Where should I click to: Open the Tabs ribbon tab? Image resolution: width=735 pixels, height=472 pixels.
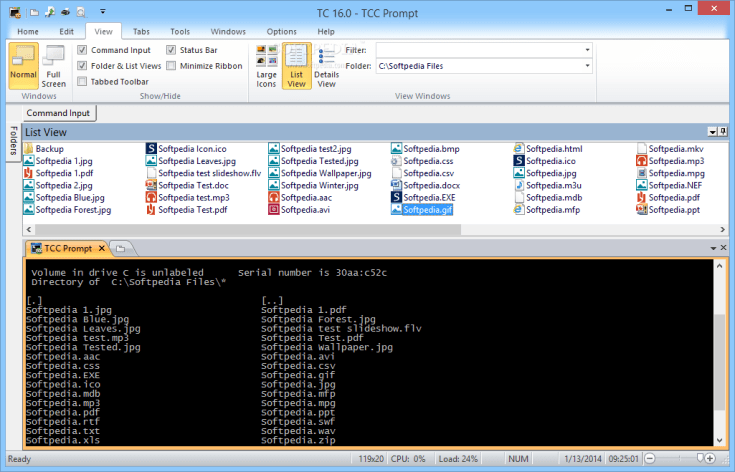(141, 31)
